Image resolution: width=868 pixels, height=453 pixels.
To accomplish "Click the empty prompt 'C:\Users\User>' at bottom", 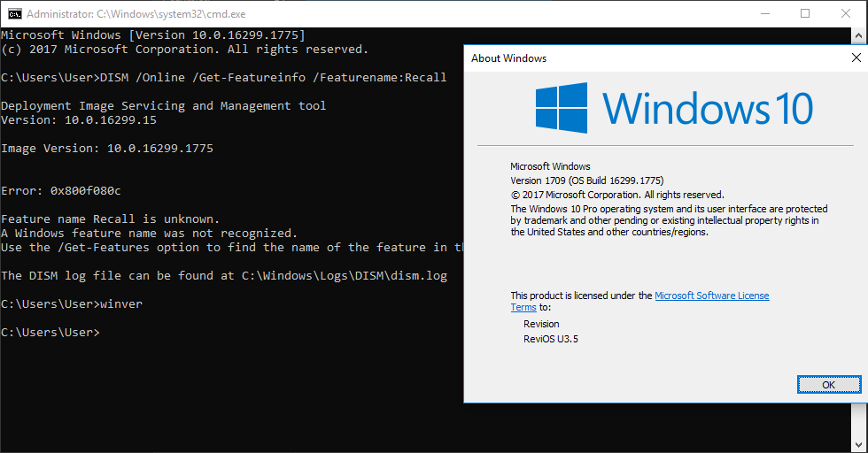I will (50, 333).
